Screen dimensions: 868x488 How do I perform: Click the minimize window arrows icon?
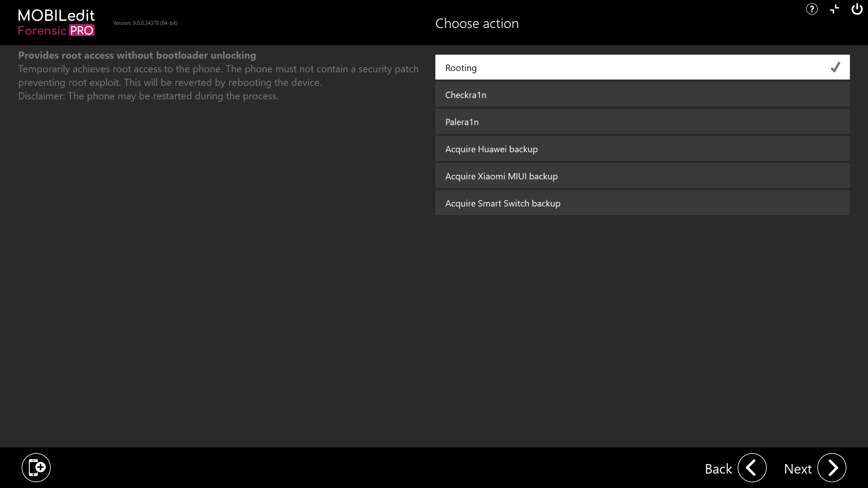pyautogui.click(x=835, y=9)
